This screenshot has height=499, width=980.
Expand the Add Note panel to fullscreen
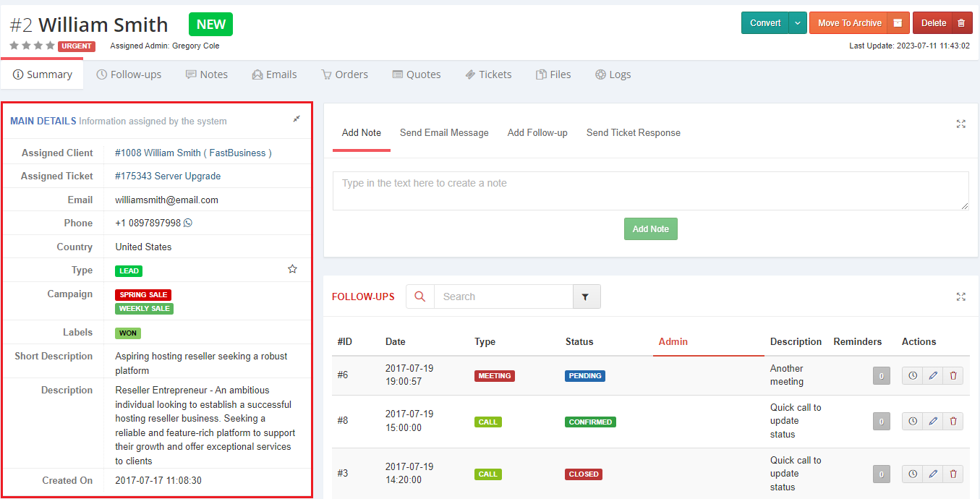coord(960,124)
